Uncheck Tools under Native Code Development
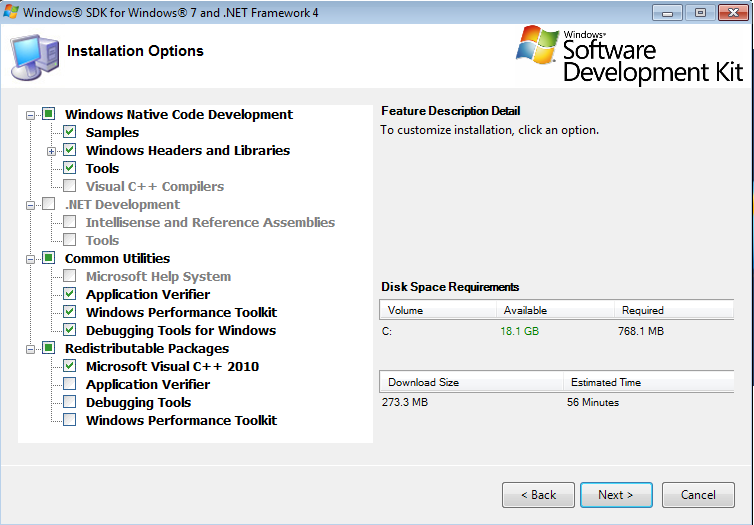This screenshot has width=754, height=525. pos(70,168)
